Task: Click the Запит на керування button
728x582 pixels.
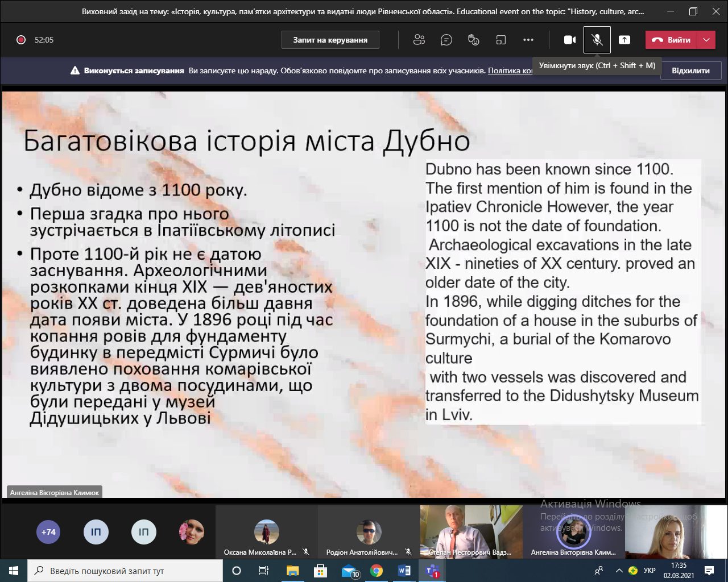Action: [330, 40]
